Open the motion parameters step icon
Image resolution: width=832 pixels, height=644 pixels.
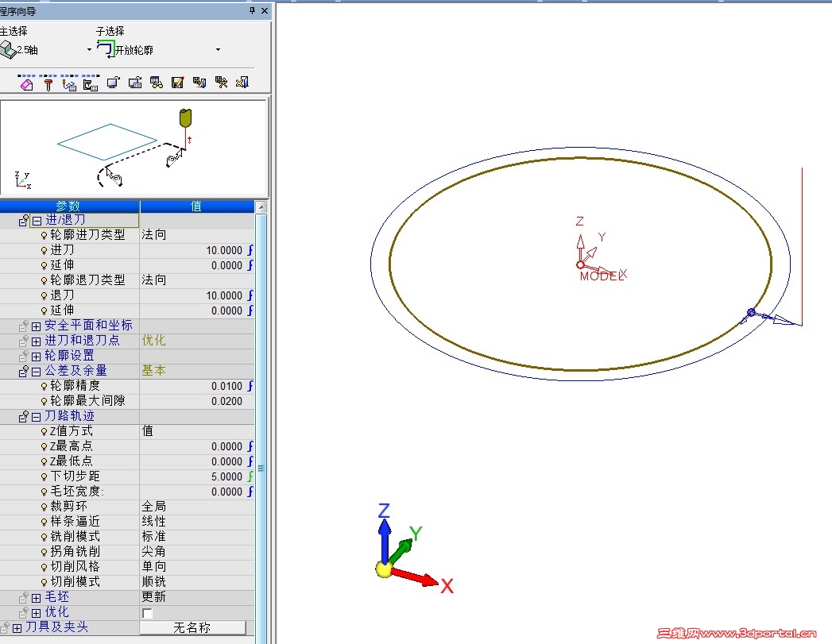click(69, 83)
